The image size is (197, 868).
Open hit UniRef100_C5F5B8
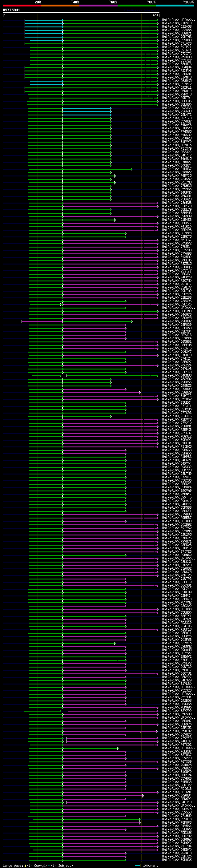(177, 507)
